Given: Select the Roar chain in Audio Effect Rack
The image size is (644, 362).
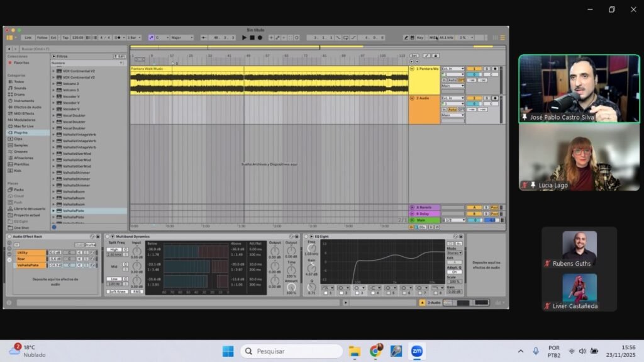Looking at the screenshot, I should [31, 259].
